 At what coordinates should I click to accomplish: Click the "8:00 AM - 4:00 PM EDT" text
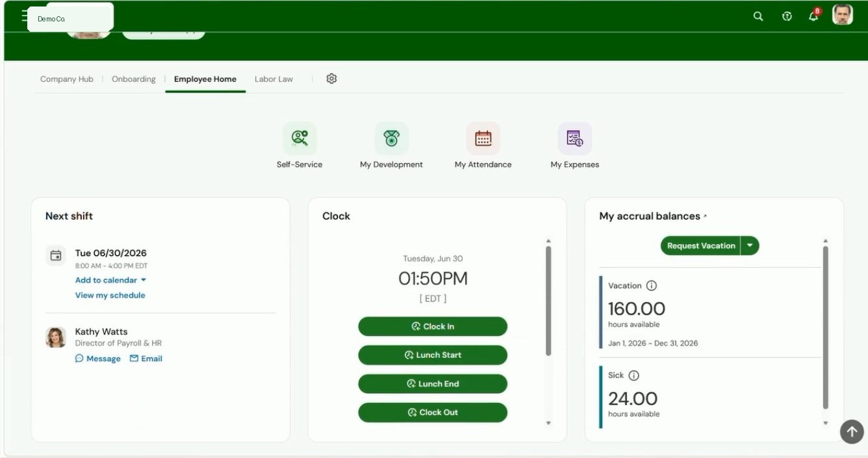111,266
